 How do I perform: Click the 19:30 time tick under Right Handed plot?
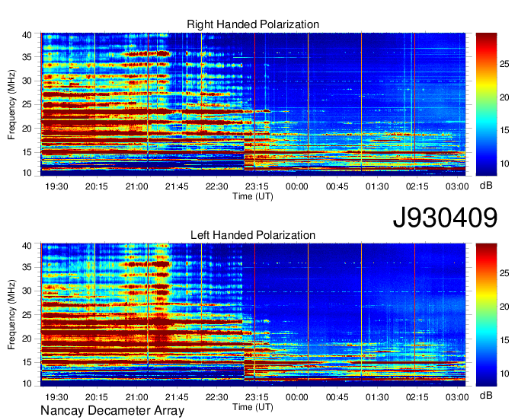56,186
